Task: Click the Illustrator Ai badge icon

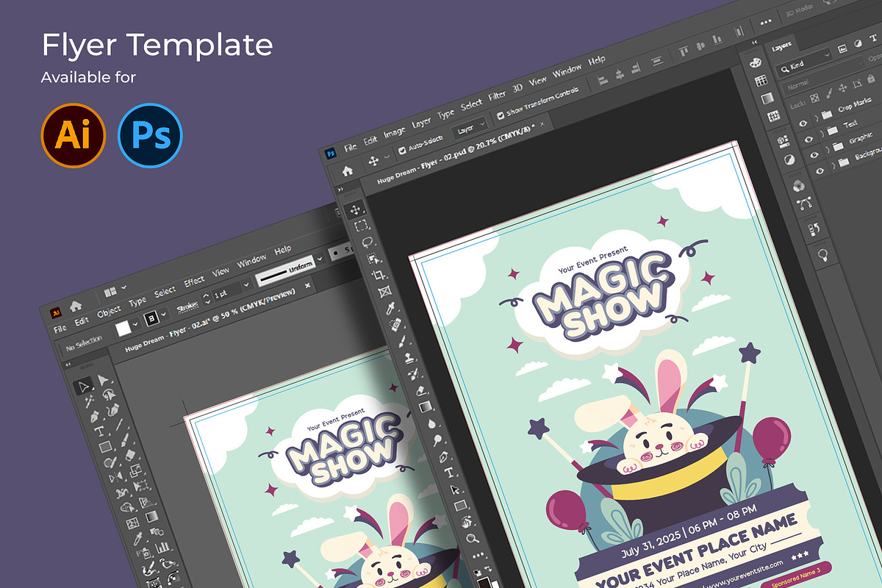Action: (73, 136)
